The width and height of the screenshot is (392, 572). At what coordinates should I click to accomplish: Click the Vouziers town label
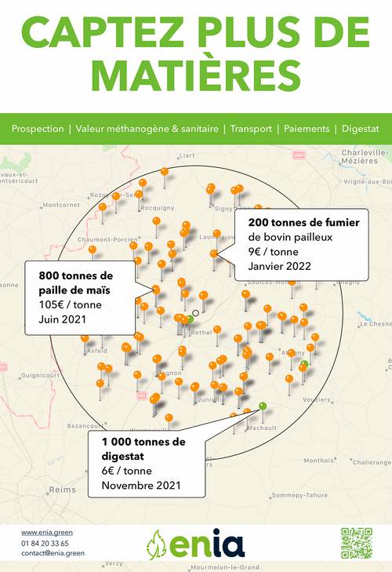coord(317,400)
